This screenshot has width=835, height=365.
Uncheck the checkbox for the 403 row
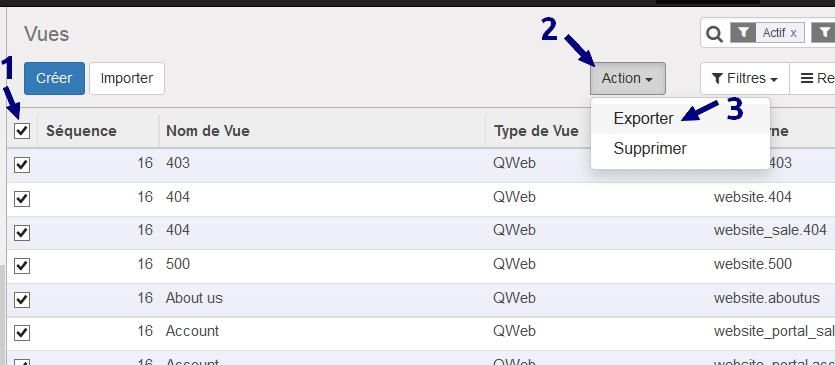(22, 165)
